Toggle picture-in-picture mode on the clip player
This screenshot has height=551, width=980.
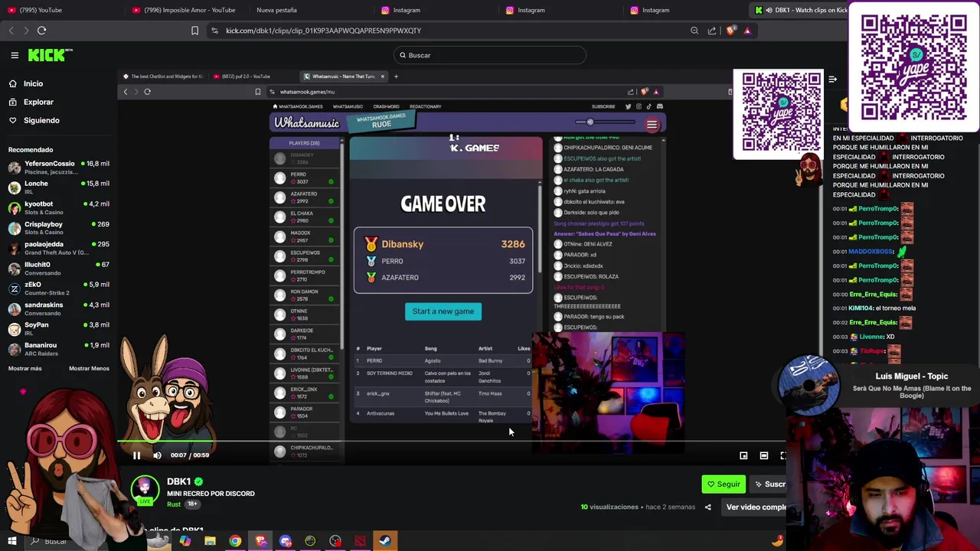(x=743, y=455)
